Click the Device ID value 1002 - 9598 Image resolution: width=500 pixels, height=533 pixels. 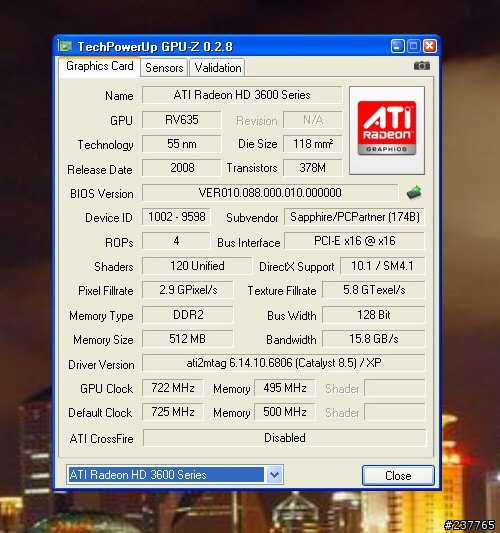[176, 217]
